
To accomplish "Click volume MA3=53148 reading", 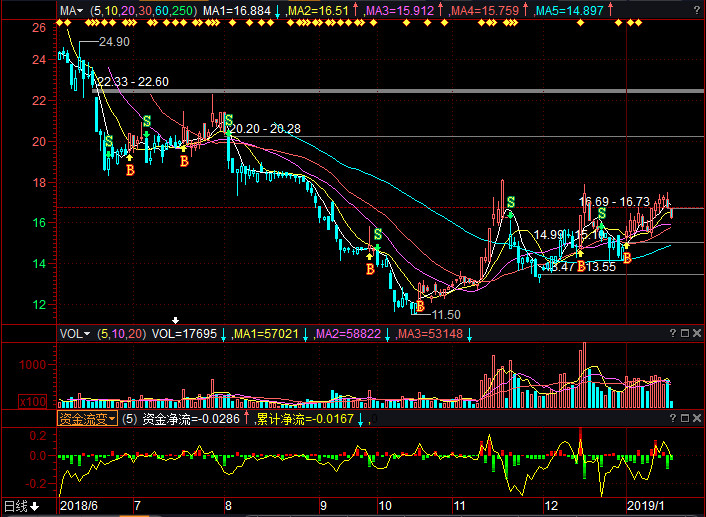I will (430, 334).
